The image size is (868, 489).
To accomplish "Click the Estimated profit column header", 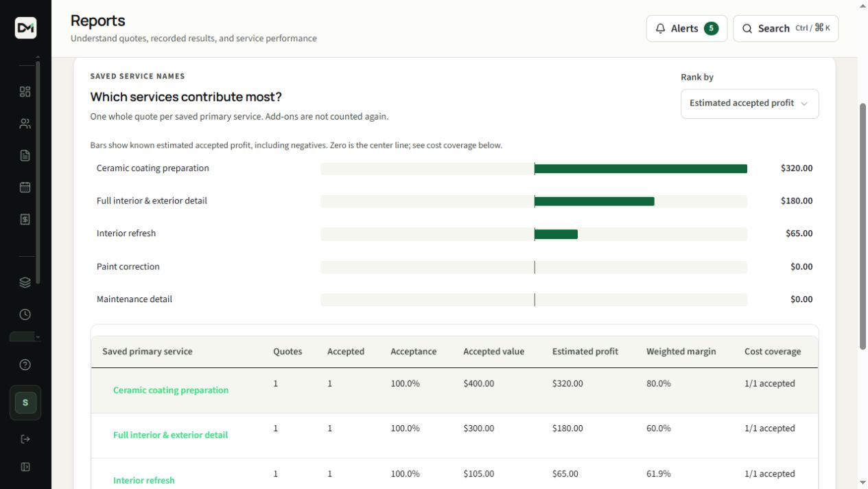I will click(585, 351).
